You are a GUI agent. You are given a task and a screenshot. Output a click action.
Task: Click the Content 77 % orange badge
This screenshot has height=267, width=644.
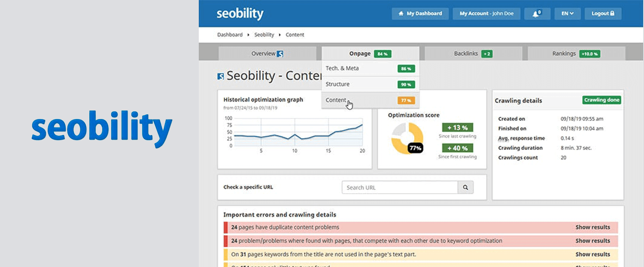click(406, 101)
